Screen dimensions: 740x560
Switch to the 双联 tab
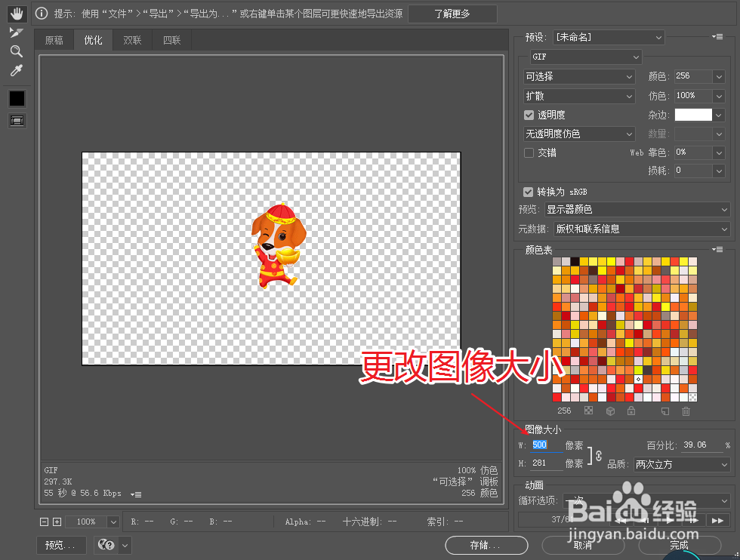[132, 40]
